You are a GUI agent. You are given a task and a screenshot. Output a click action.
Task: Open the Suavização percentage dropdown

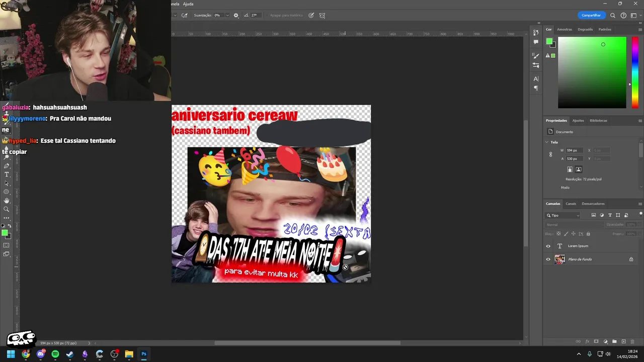[227, 16]
